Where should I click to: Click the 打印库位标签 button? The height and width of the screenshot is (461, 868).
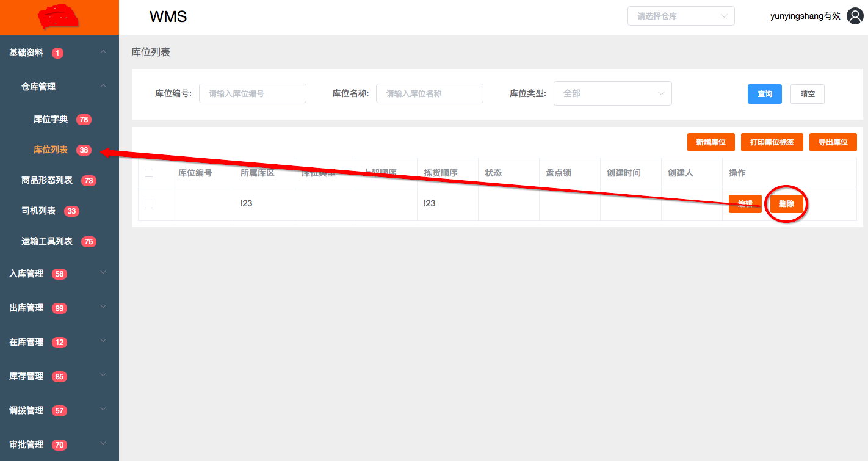pyautogui.click(x=772, y=142)
